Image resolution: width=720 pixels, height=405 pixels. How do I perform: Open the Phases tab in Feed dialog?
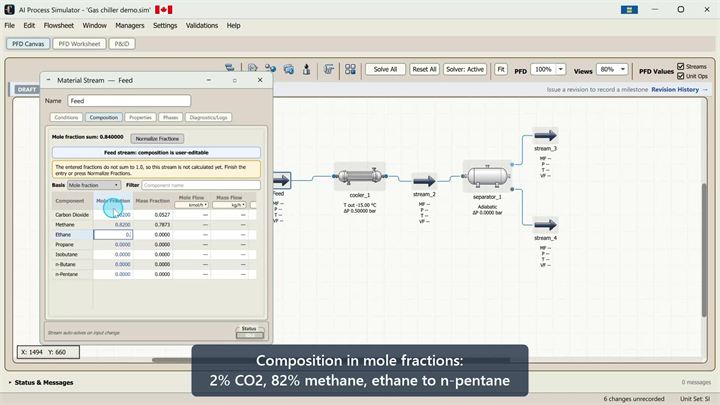tap(170, 118)
